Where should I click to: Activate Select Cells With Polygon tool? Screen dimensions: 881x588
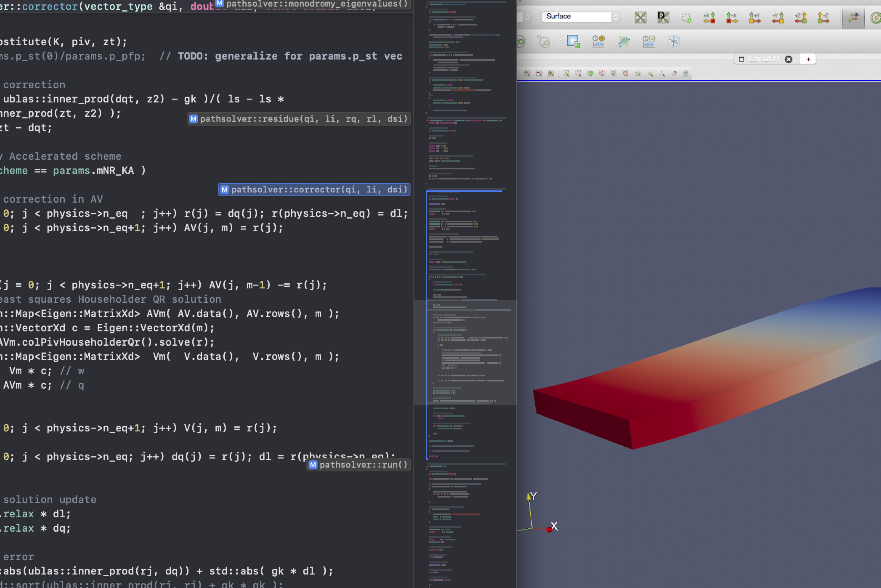614,73
